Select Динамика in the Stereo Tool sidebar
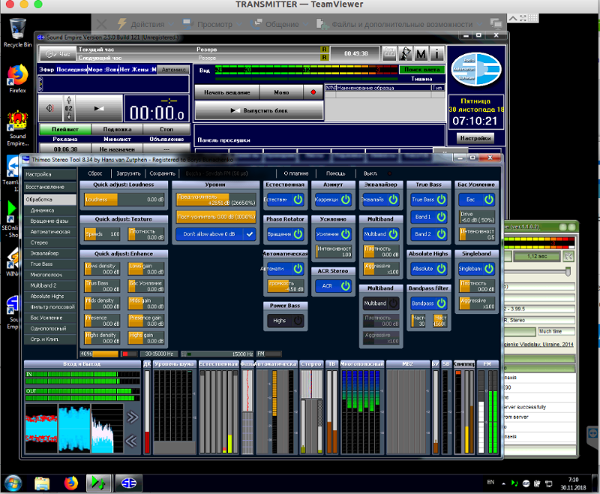This screenshot has height=494, width=600. [50, 210]
